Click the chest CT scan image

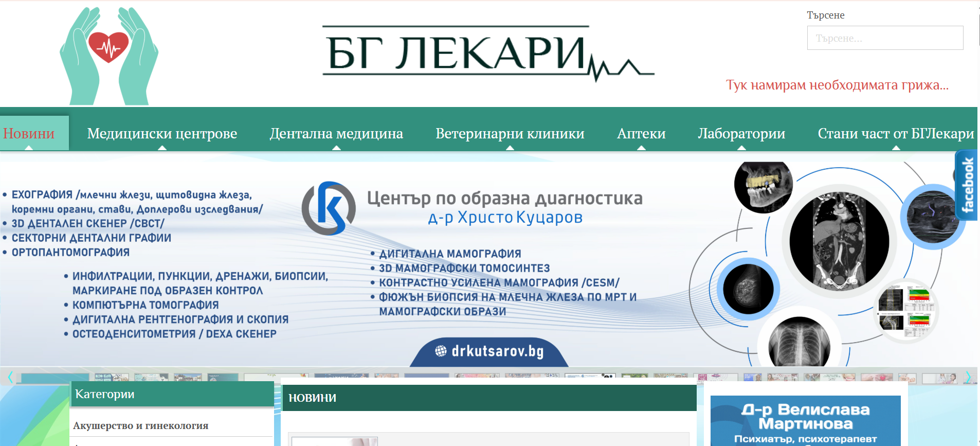click(x=839, y=241)
